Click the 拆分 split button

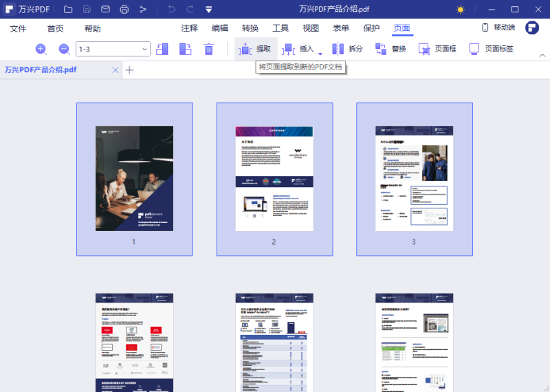(348, 49)
